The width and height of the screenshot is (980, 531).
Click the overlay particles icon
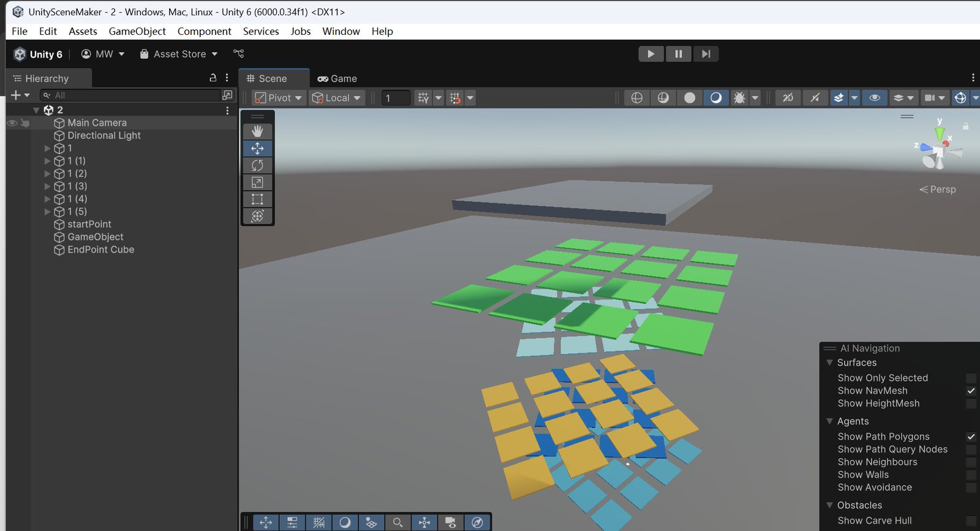point(424,522)
